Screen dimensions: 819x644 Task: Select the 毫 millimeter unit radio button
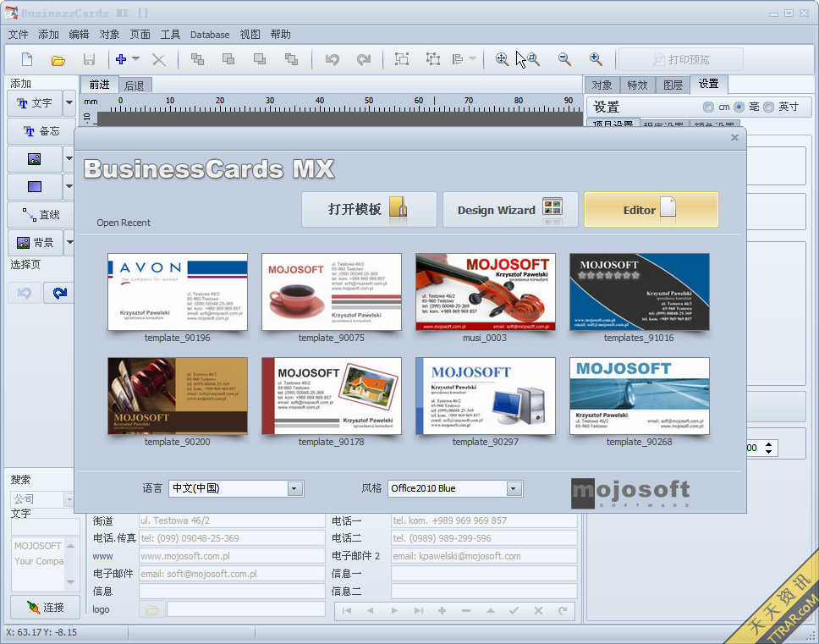pos(739,107)
